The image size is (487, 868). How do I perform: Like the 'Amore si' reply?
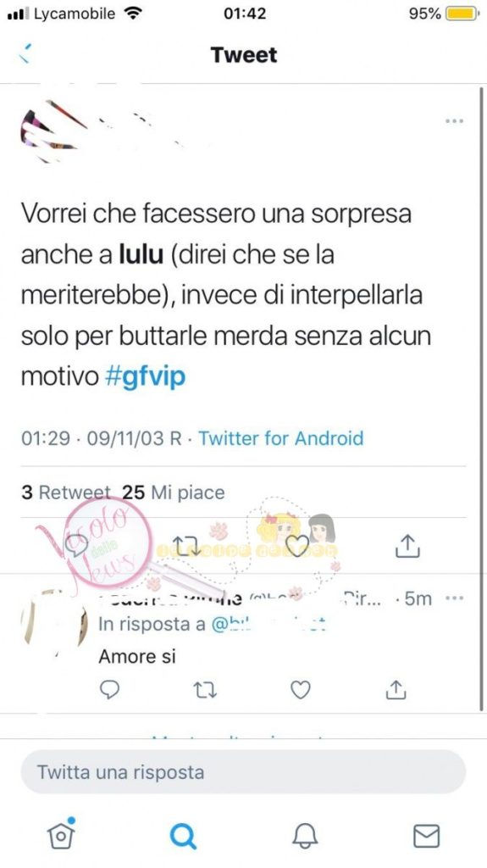(301, 690)
